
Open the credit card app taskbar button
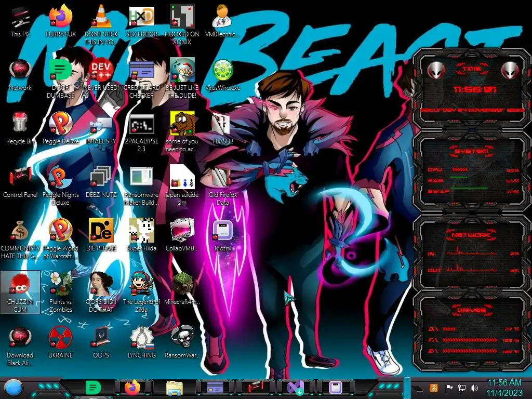[215, 388]
